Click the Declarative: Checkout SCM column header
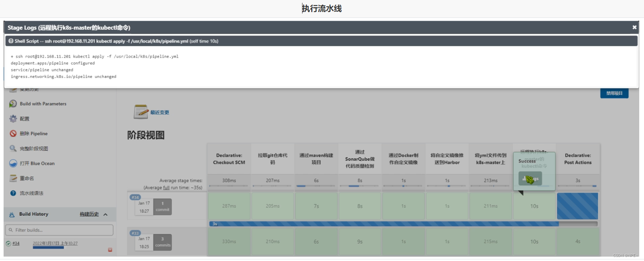Screen dimensions: 644x261 coord(229,159)
